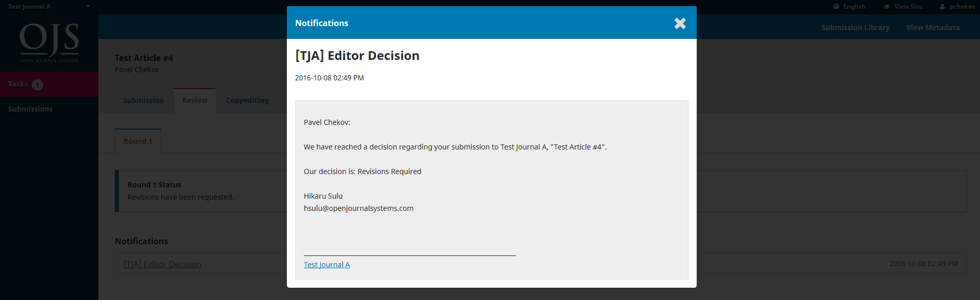Open Submission Library
The height and width of the screenshot is (300, 980).
[x=855, y=27]
